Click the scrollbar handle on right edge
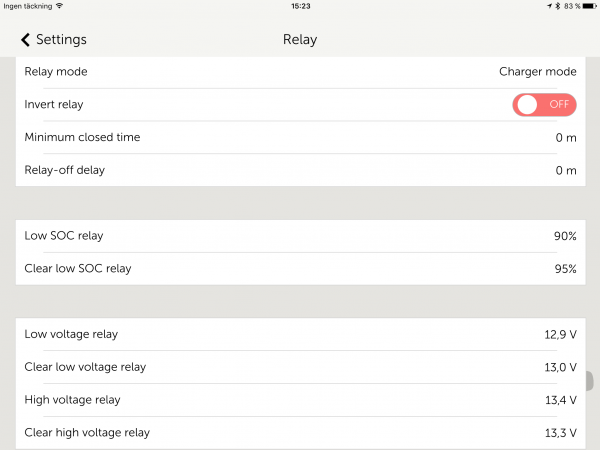Screen dimensions: 600x450 click(590, 381)
